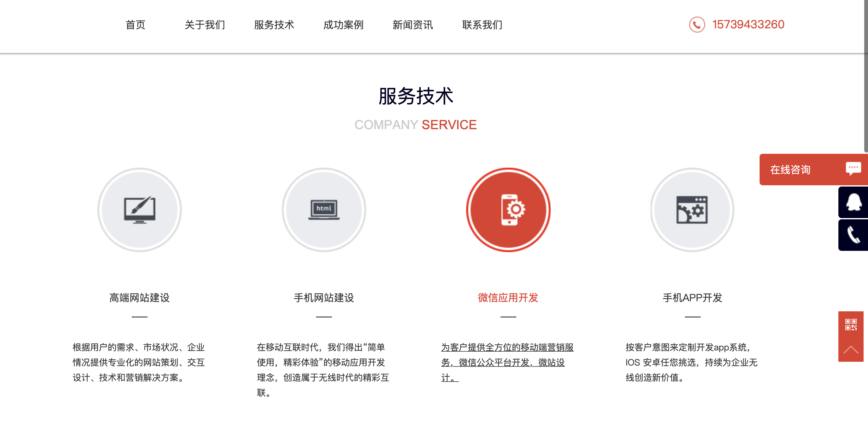Click description starting 按客户意图来定制开发app系统

click(x=692, y=362)
